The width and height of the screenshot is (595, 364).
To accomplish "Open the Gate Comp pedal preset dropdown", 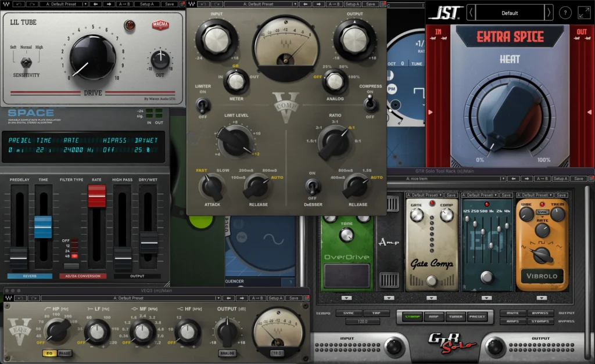I will point(424,195).
